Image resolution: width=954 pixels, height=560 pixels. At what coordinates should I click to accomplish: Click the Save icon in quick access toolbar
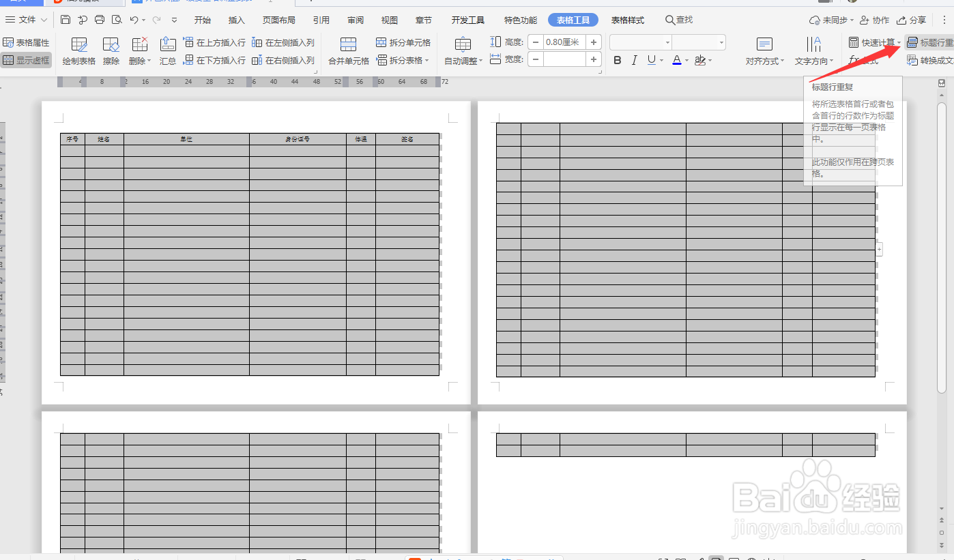click(x=66, y=20)
